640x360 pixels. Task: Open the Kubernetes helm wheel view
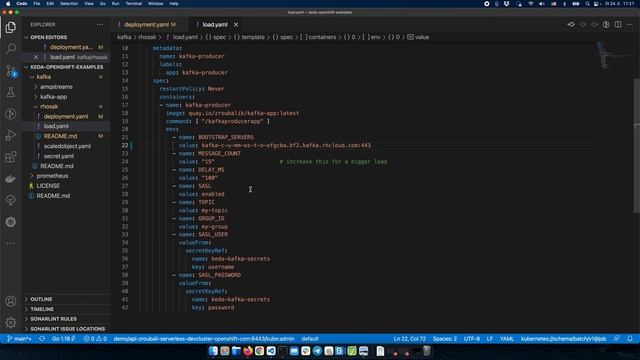[x=11, y=222]
